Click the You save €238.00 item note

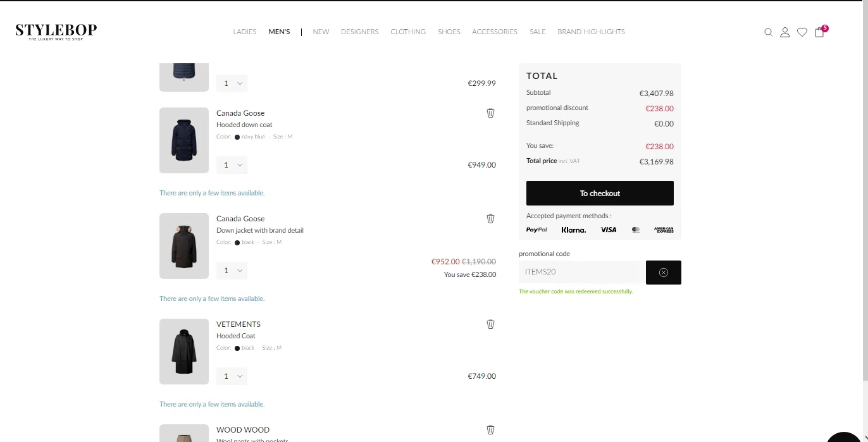pyautogui.click(x=470, y=275)
